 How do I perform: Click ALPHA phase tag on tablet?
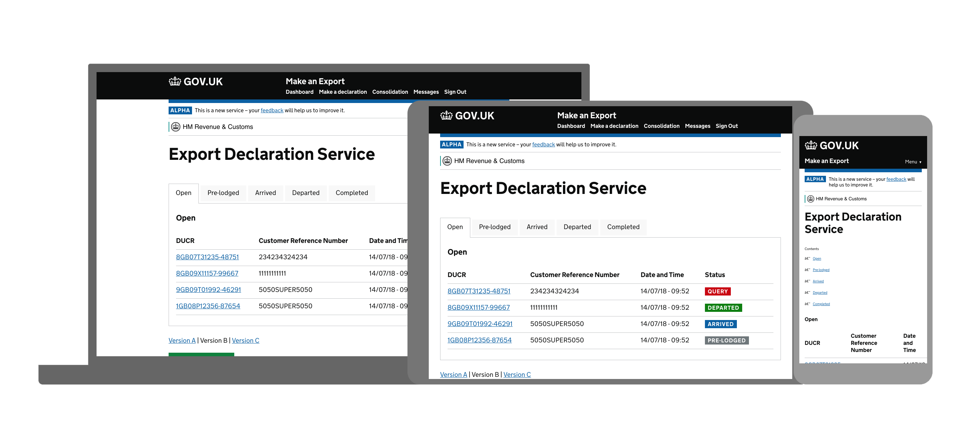[451, 145]
